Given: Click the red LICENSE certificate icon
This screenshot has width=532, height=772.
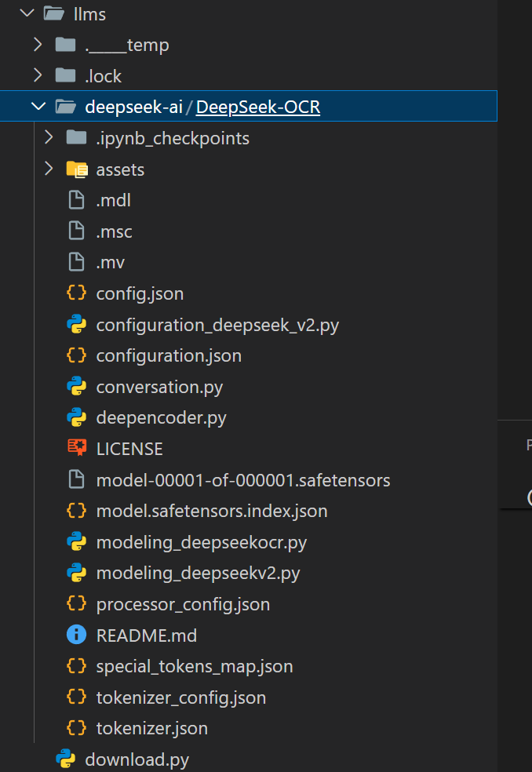Looking at the screenshot, I should click(x=76, y=449).
